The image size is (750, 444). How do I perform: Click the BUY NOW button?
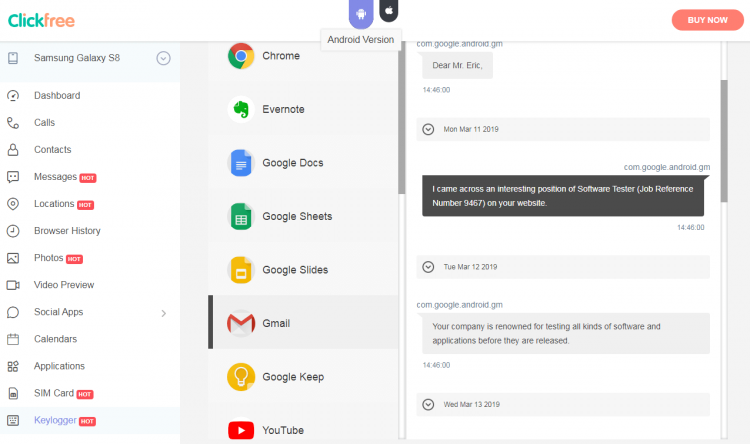pos(707,20)
